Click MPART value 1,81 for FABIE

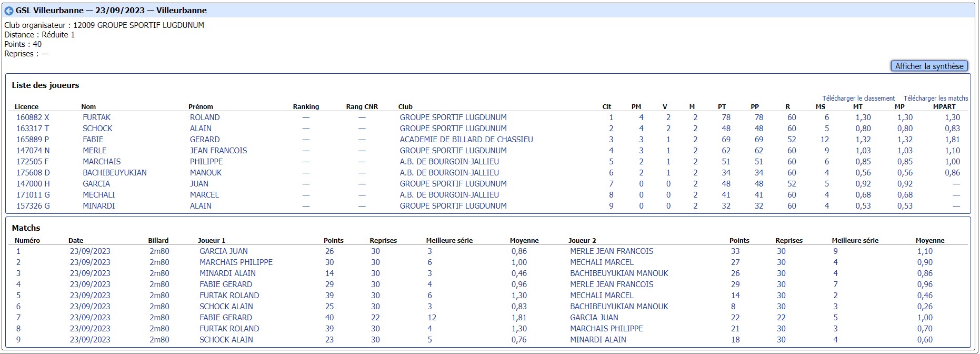click(x=952, y=140)
